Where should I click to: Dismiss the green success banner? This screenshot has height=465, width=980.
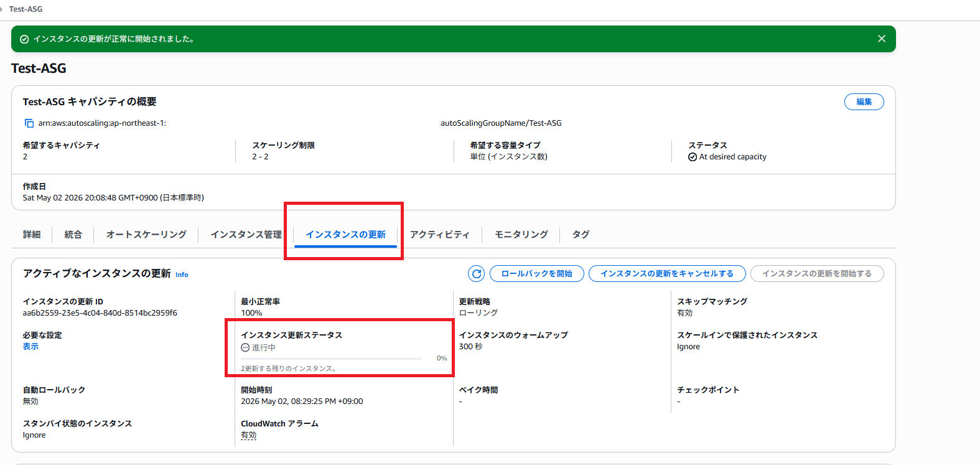click(882, 39)
